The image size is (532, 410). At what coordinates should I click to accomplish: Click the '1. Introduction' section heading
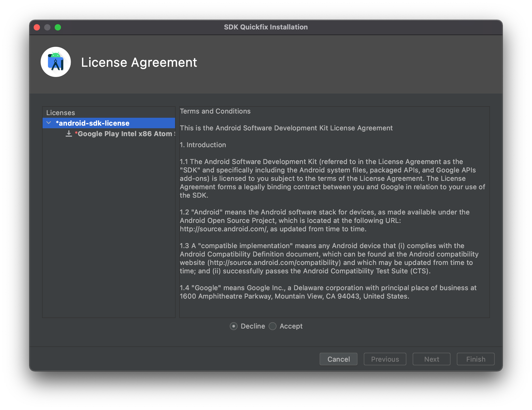(203, 145)
